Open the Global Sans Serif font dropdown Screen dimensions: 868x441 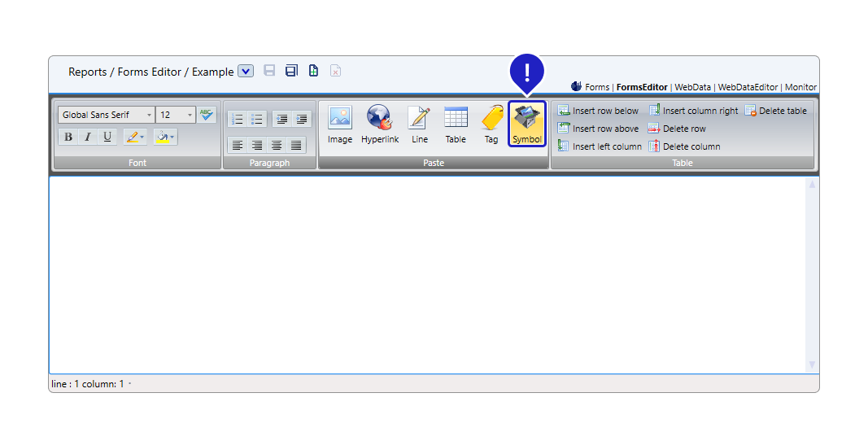click(x=107, y=115)
